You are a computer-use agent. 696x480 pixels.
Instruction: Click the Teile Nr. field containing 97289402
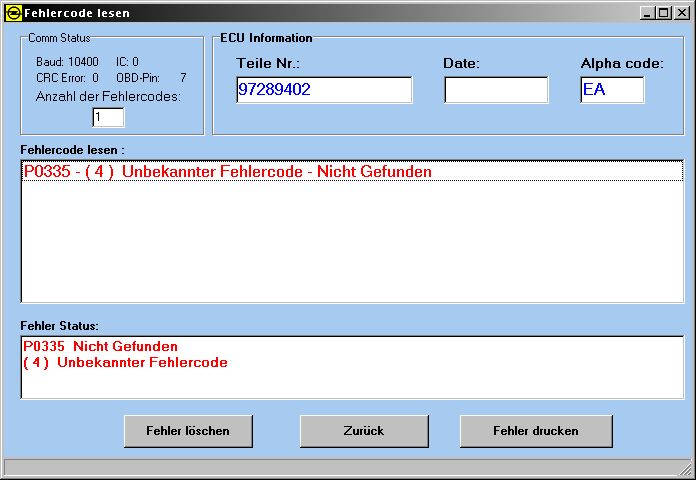coord(323,90)
